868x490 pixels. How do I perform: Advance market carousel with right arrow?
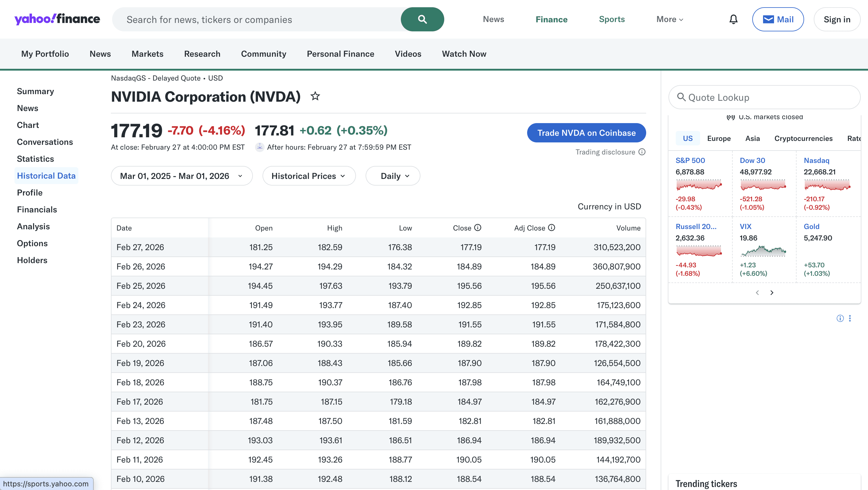coord(772,292)
